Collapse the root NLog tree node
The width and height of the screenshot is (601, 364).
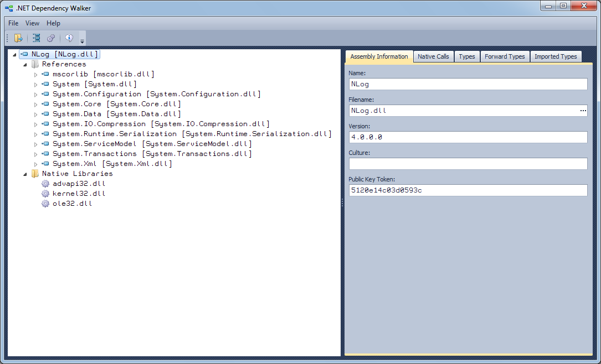click(x=14, y=55)
